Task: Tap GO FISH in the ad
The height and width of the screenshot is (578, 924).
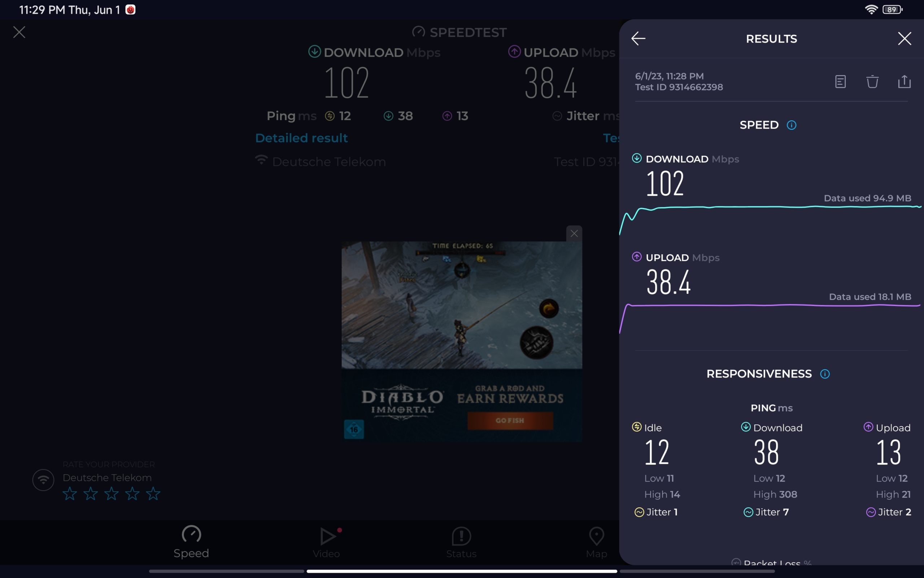Action: tap(510, 420)
